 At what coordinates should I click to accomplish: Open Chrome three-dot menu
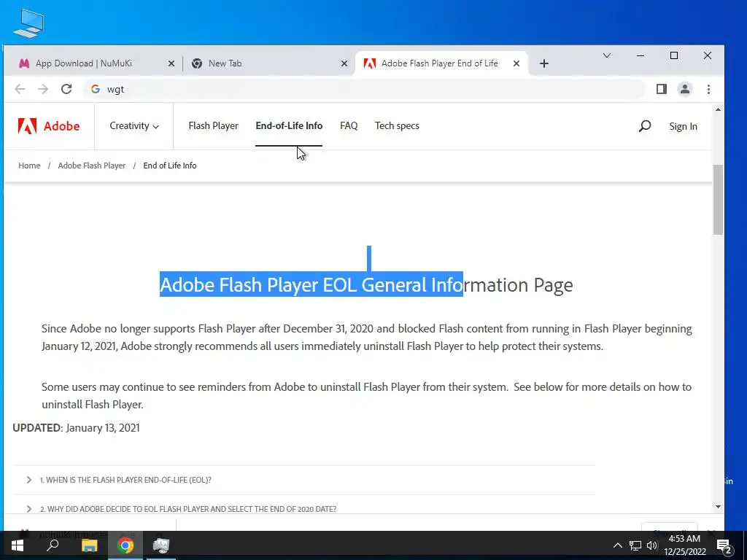[x=708, y=89]
